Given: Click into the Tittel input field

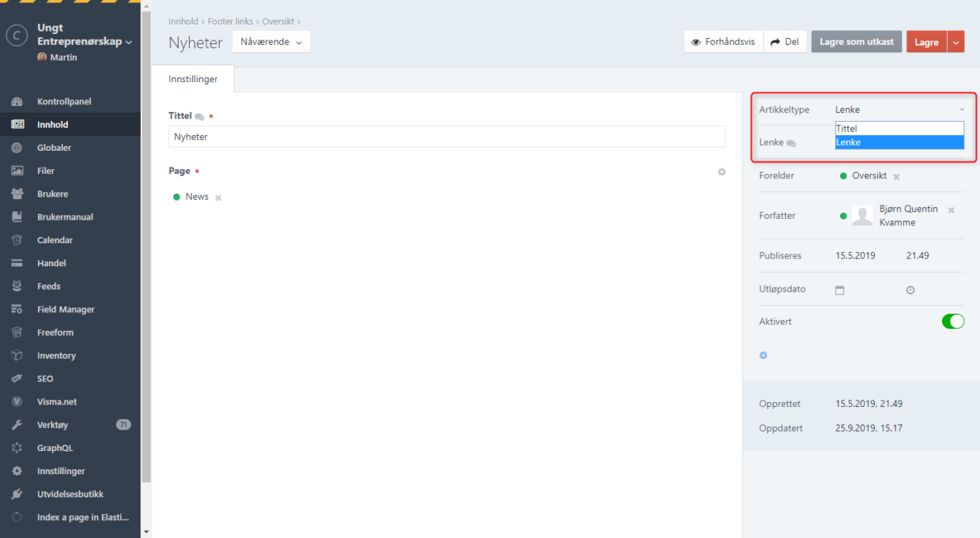Looking at the screenshot, I should (x=447, y=137).
